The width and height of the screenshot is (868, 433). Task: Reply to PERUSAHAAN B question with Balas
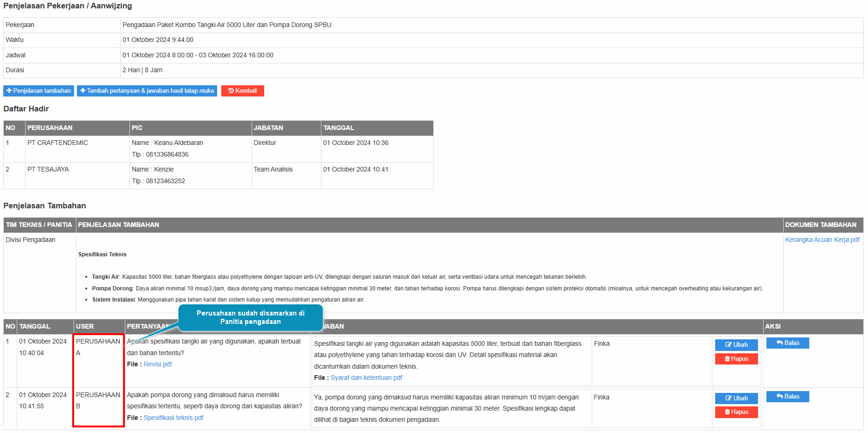(787, 397)
